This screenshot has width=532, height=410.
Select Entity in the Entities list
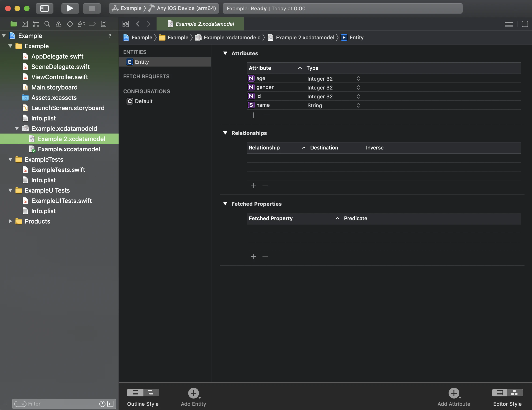pos(165,62)
